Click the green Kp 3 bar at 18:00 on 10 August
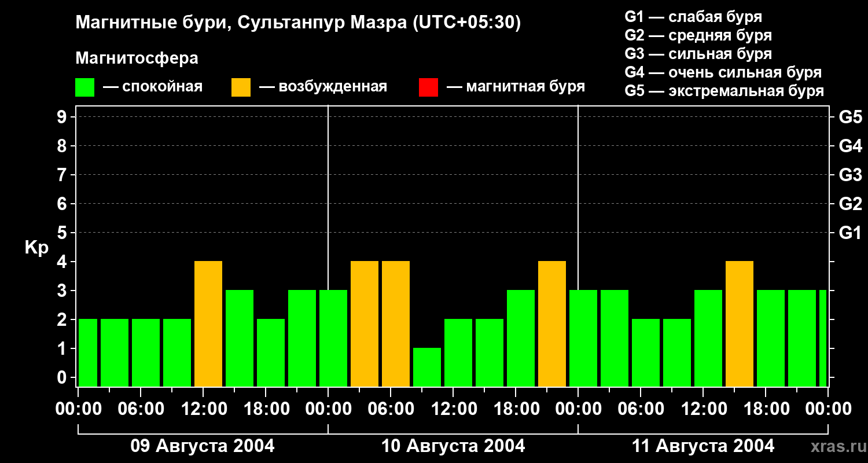 521,339
